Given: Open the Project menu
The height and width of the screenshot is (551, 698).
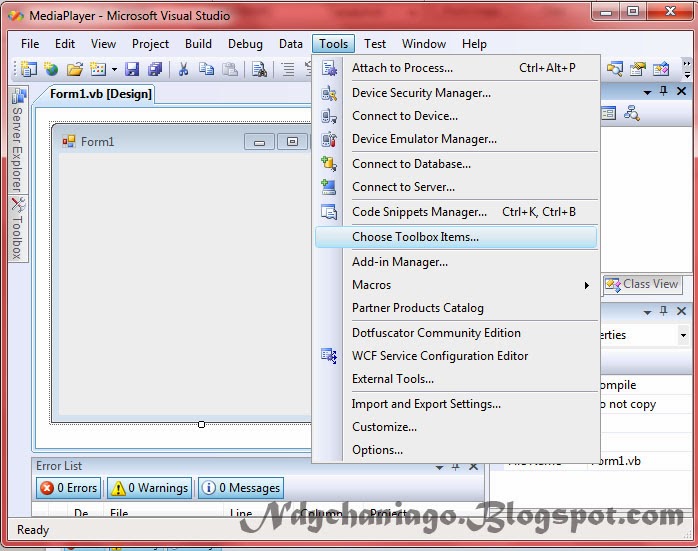Looking at the screenshot, I should tap(150, 44).
